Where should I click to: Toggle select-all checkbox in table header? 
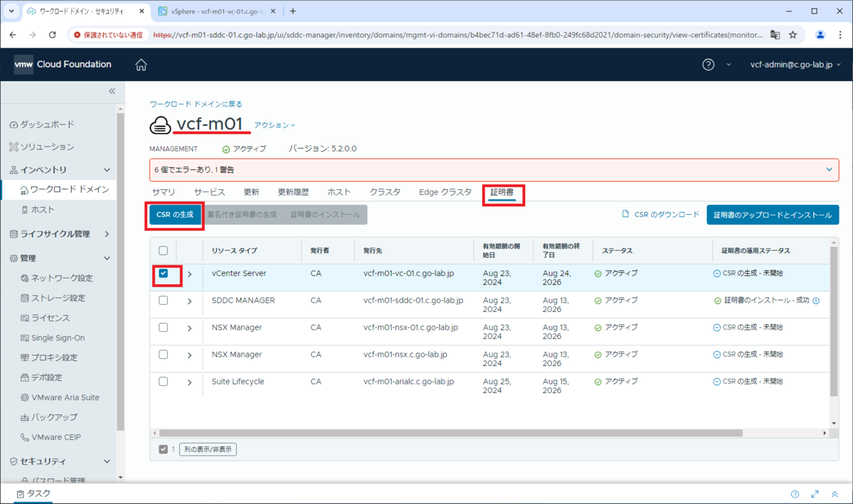tap(163, 251)
